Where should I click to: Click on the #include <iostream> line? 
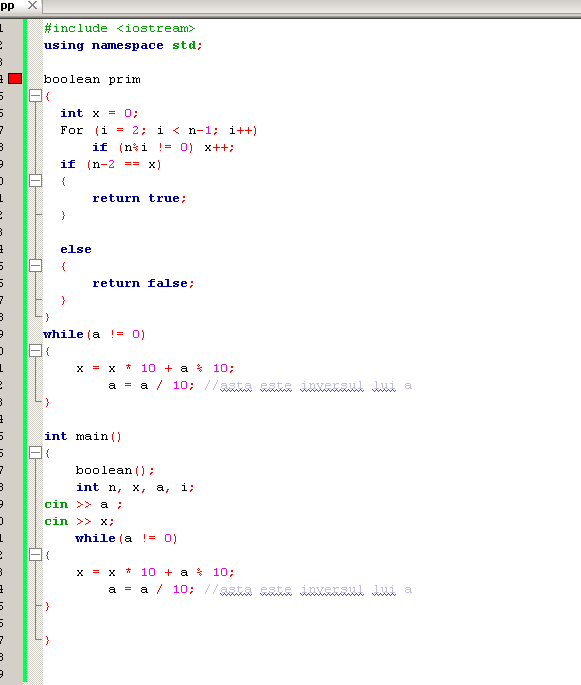[x=119, y=28]
